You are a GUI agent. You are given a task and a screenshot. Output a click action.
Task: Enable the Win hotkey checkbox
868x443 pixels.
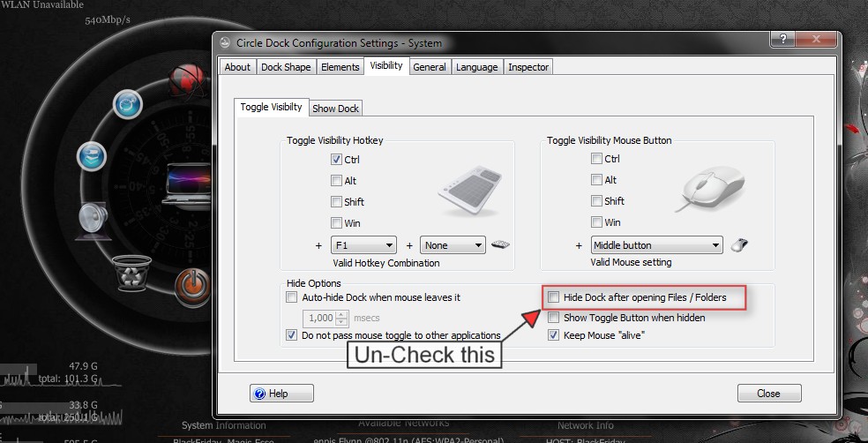tap(336, 223)
